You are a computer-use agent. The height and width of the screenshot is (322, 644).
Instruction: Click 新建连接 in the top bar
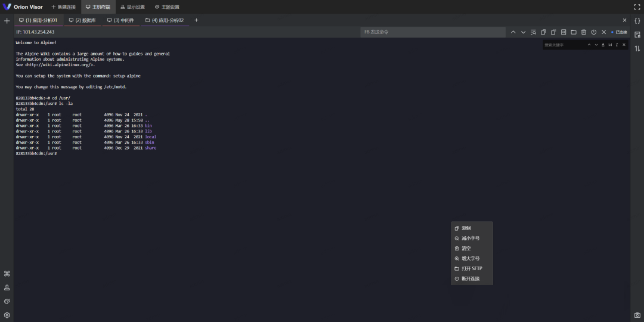[x=63, y=7]
